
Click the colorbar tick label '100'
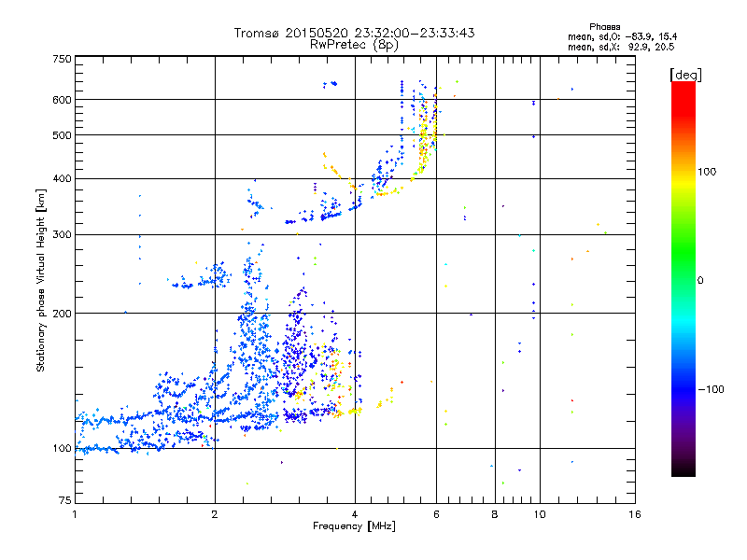[x=707, y=172]
